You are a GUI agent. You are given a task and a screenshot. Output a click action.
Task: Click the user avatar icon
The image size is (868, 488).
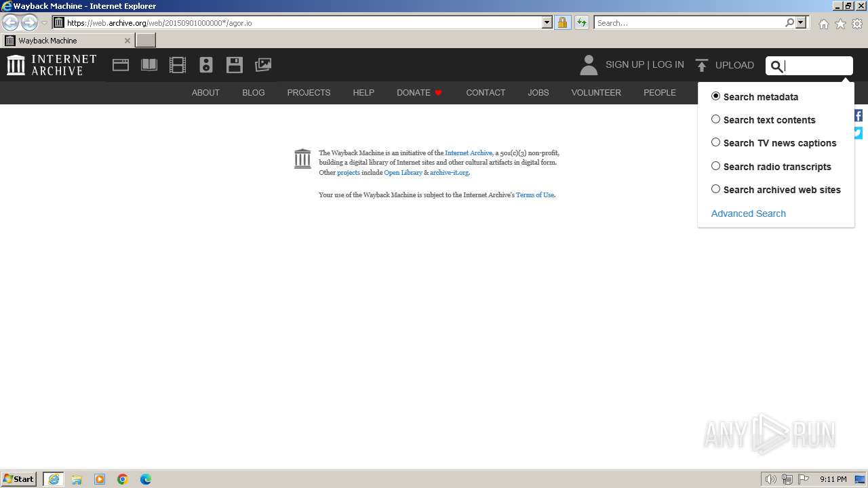589,65
